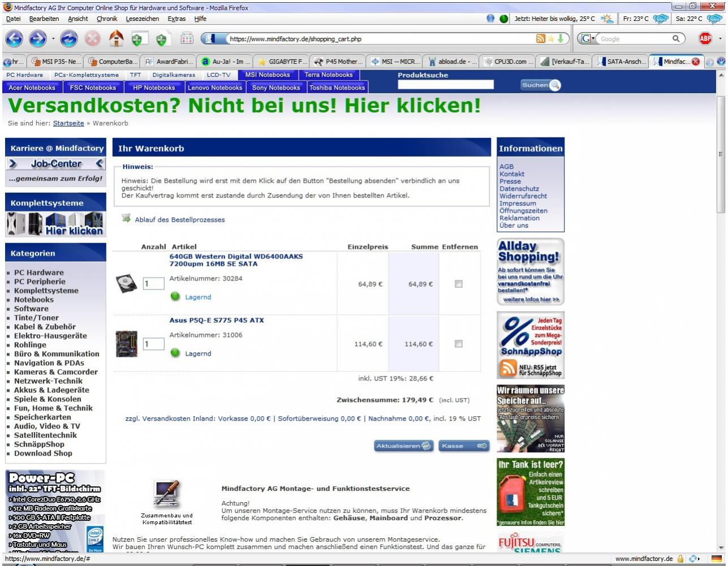Open the Speicherkarten category link

[x=42, y=417]
